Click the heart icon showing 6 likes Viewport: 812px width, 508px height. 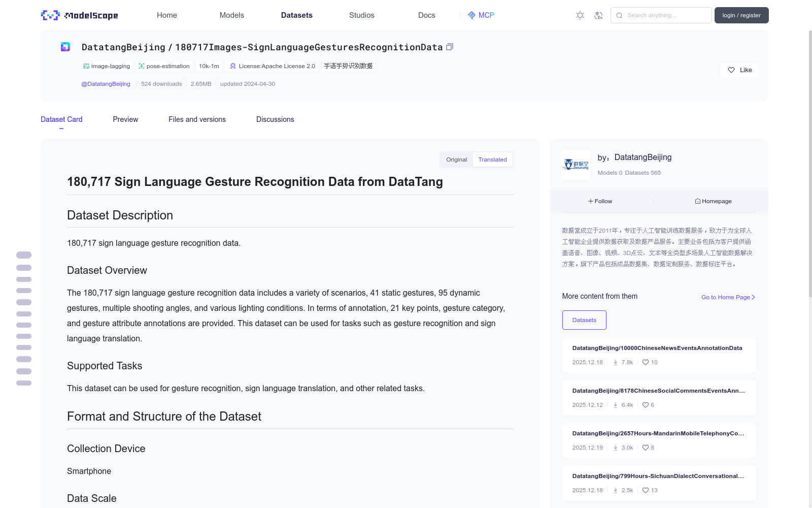point(646,405)
